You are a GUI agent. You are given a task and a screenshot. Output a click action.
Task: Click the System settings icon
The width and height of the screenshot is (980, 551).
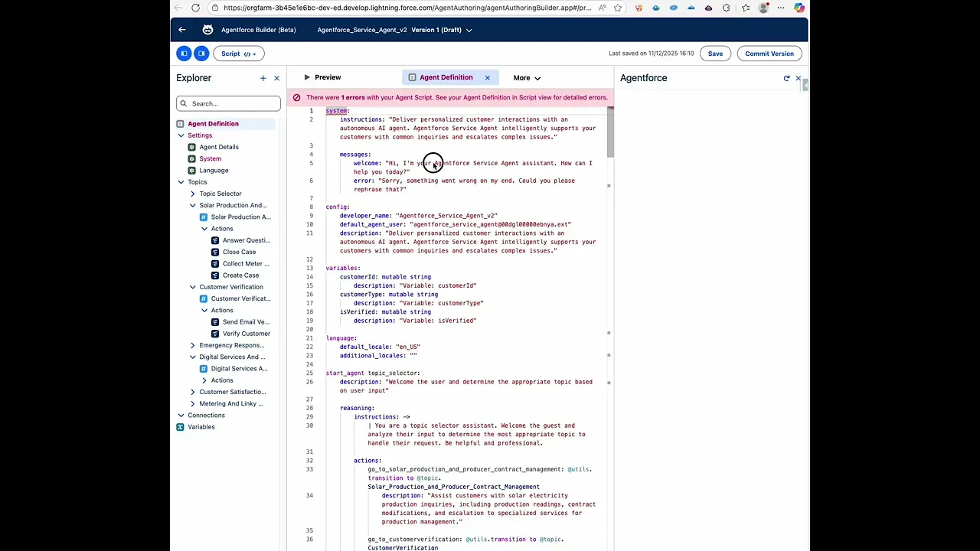tap(192, 158)
